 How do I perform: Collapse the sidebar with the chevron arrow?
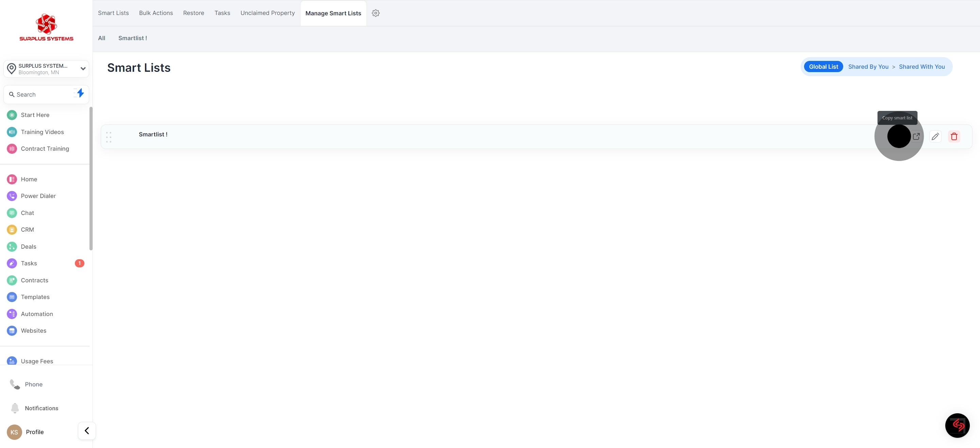click(87, 431)
